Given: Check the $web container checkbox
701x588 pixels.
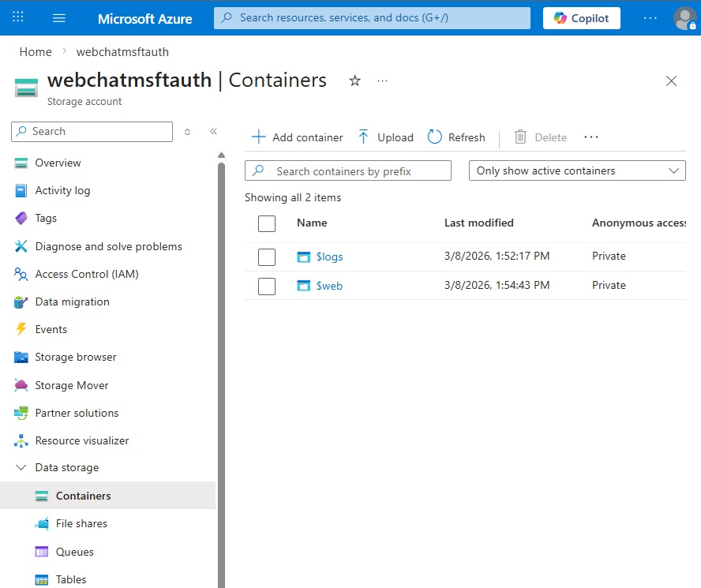Looking at the screenshot, I should point(267,286).
